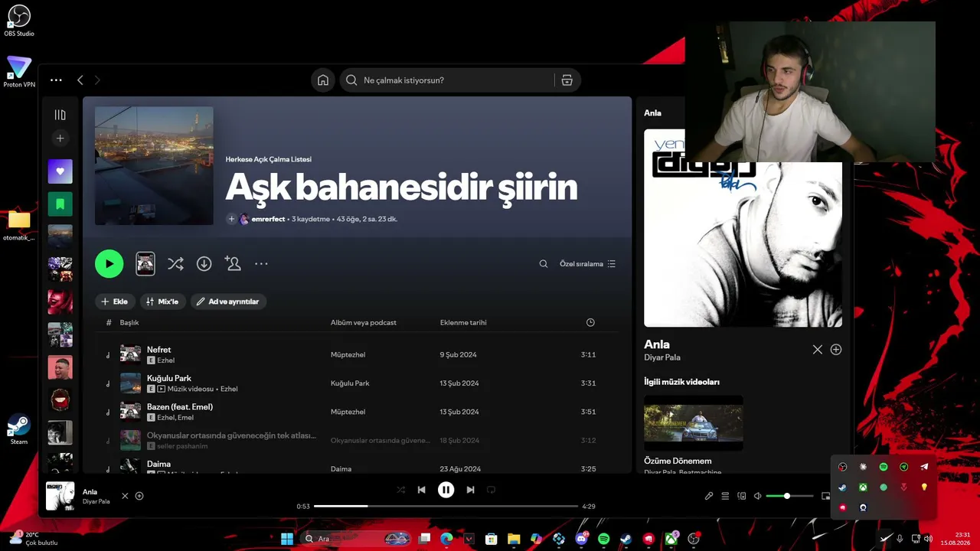The image size is (980, 551).
Task: Download the playlist for offline listening
Action: coord(204,263)
